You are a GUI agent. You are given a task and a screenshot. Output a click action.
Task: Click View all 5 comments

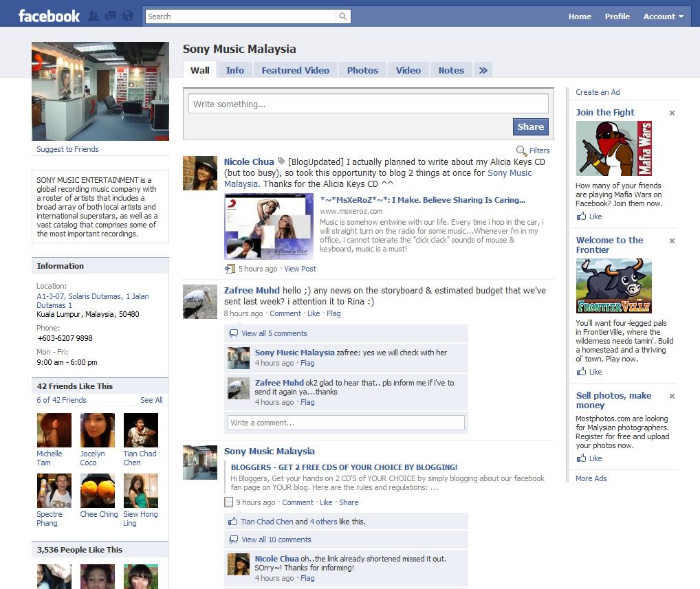pyautogui.click(x=274, y=333)
